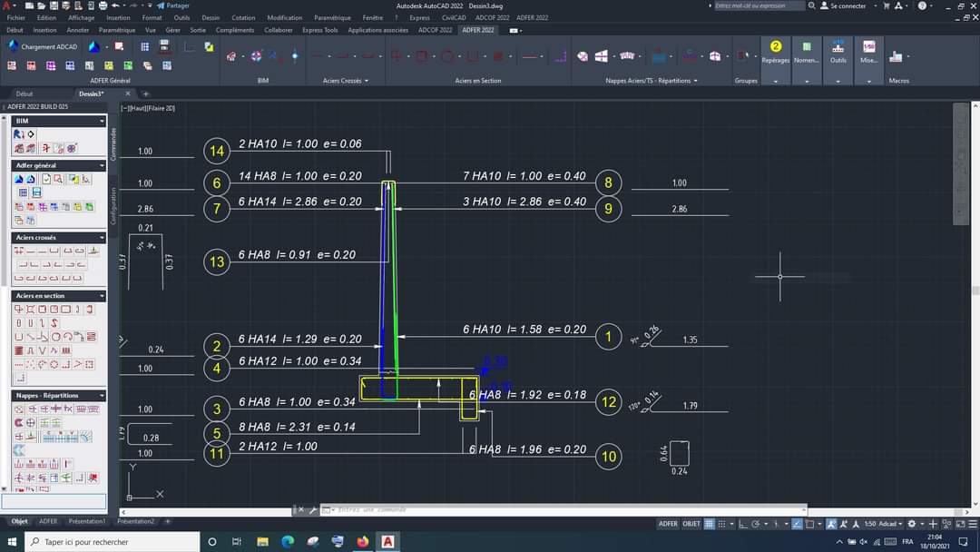Screen dimensions: 980x552
Task: Toggle annotation visibility icon in status bar
Action: [x=831, y=524]
